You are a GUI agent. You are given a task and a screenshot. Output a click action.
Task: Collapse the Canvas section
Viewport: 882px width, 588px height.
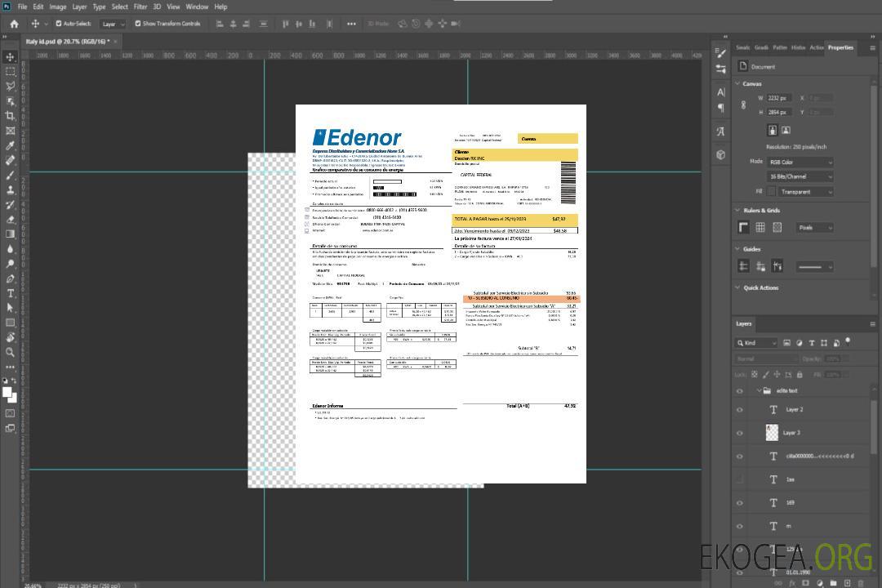[x=737, y=83]
